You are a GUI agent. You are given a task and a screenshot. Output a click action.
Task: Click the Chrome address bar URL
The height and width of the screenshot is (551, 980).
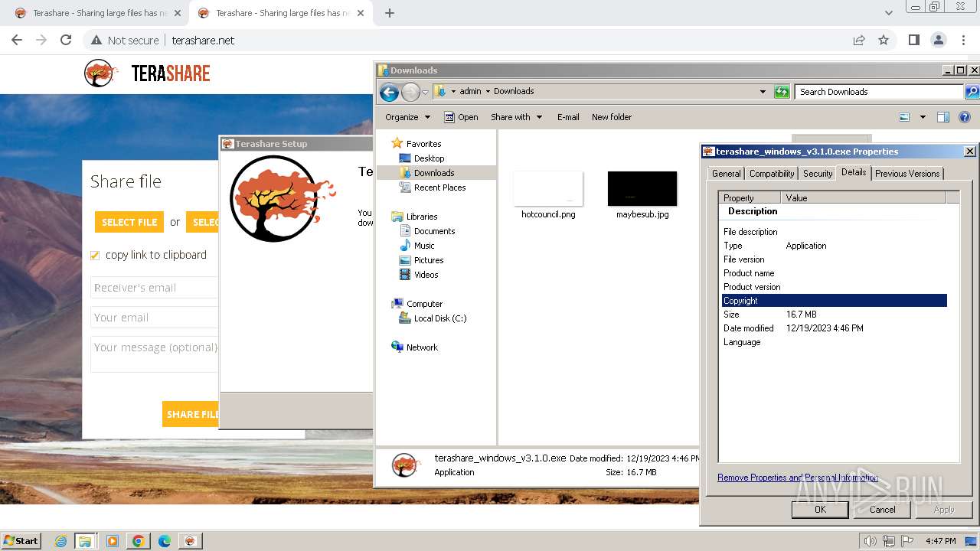point(203,41)
